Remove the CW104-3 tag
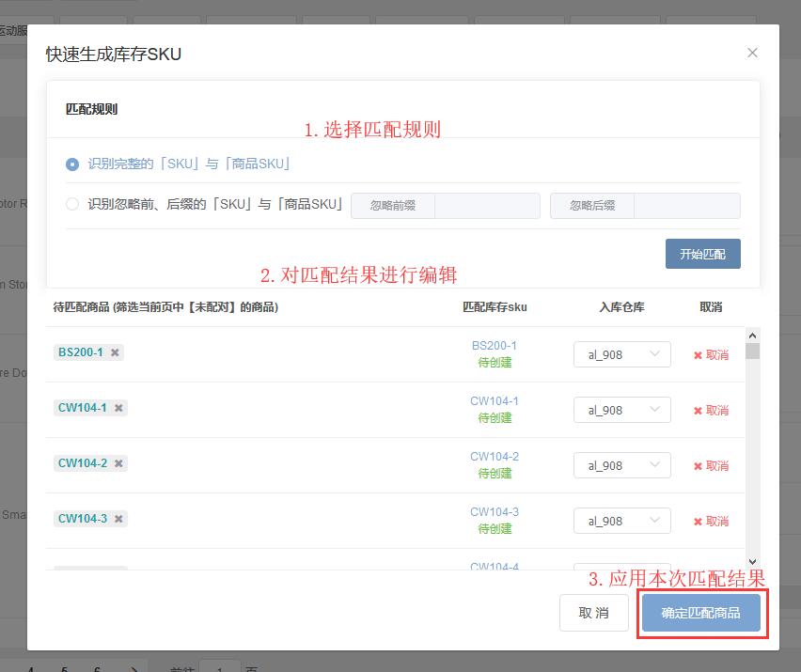Viewport: 801px width, 672px height. [x=118, y=519]
